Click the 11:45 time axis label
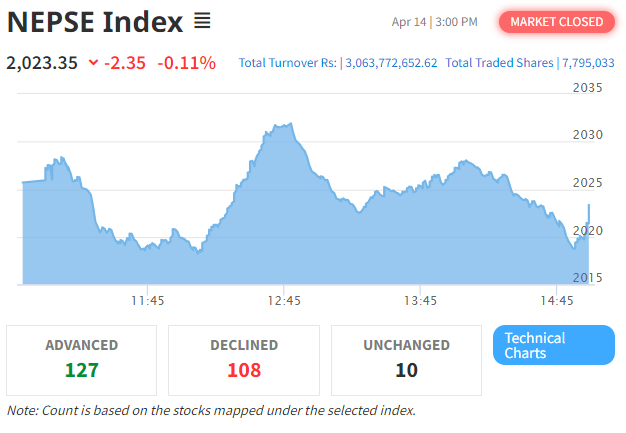The image size is (626, 433). (x=147, y=300)
